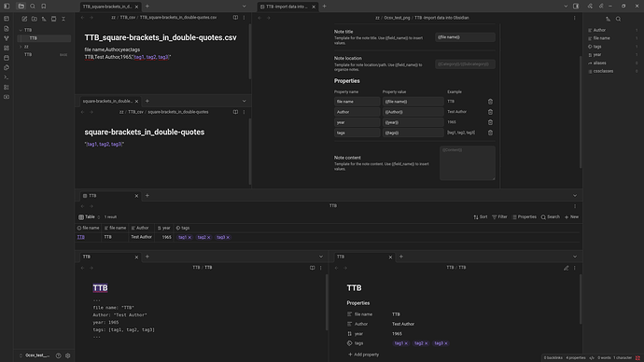Click the edit pencil icon in TTB properties pane
The width and height of the screenshot is (644, 362).
point(566,268)
